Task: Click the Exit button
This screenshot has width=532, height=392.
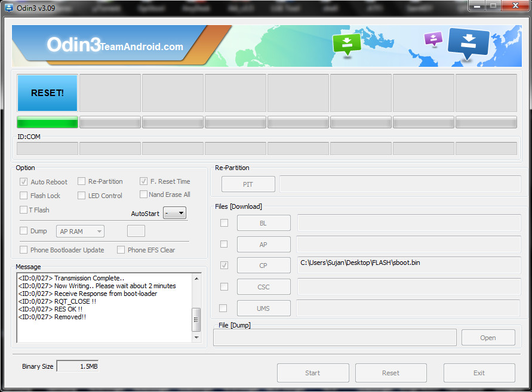Action: (x=479, y=373)
